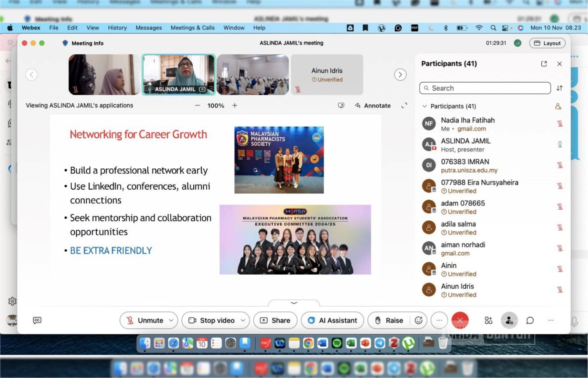The width and height of the screenshot is (588, 378).
Task: Open the Meetings & Calls menu
Action: [x=192, y=28]
